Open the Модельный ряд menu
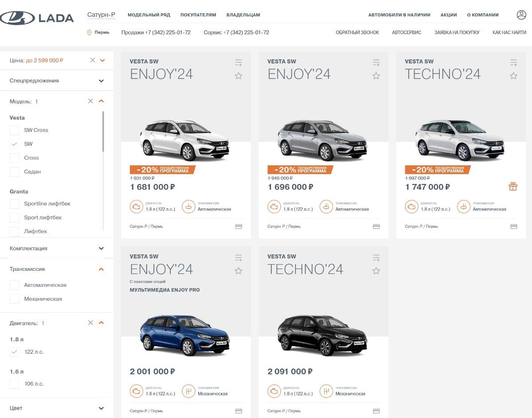Viewport: 532px width, 418px height. pos(149,15)
